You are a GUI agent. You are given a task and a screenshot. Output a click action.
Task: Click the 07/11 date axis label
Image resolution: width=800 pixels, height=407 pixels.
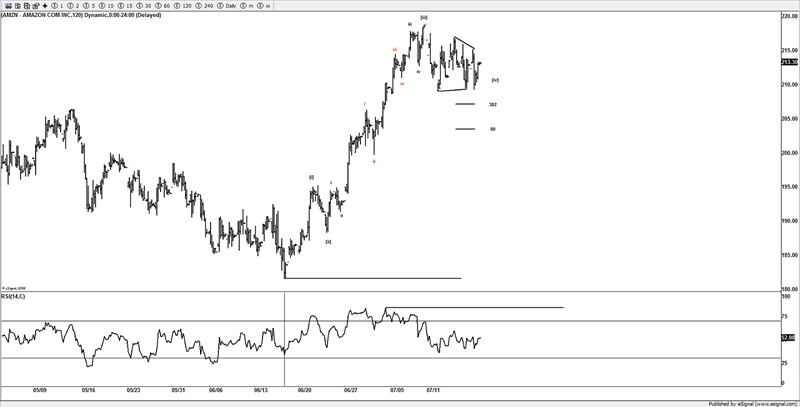(x=433, y=390)
